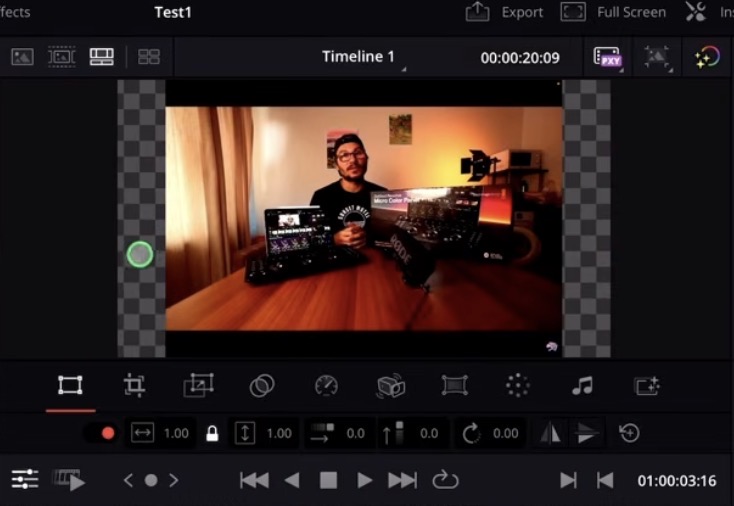Screen dimensions: 734x506
Task: Select the Stabilization camera tool
Action: tap(391, 386)
